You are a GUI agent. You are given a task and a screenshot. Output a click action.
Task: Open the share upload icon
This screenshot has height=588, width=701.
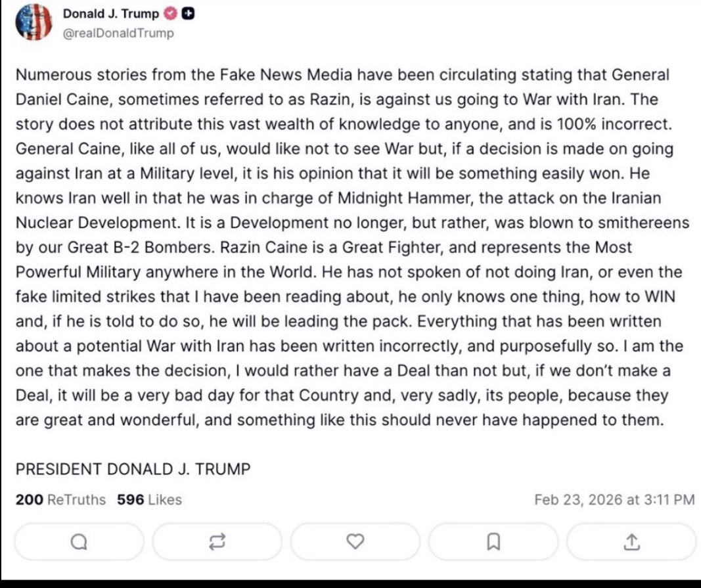click(x=631, y=541)
